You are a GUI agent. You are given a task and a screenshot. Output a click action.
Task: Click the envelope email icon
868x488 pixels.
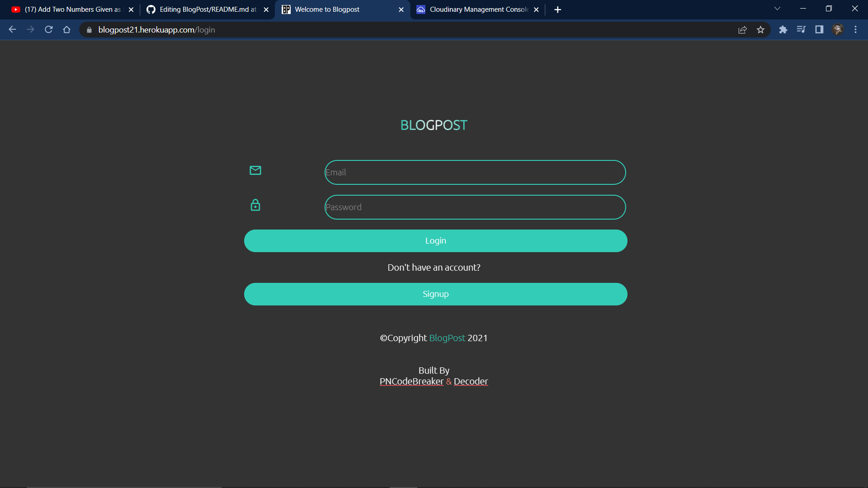coord(255,170)
